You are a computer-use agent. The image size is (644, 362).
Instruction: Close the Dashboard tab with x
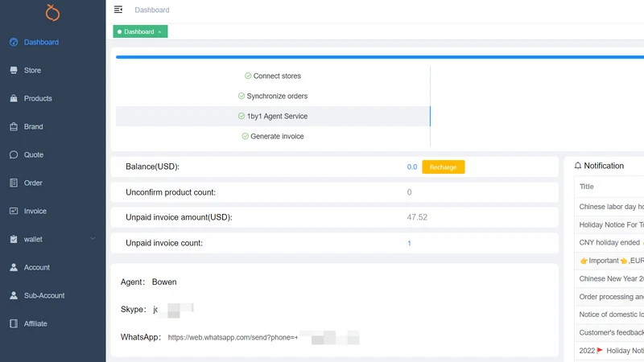click(159, 32)
